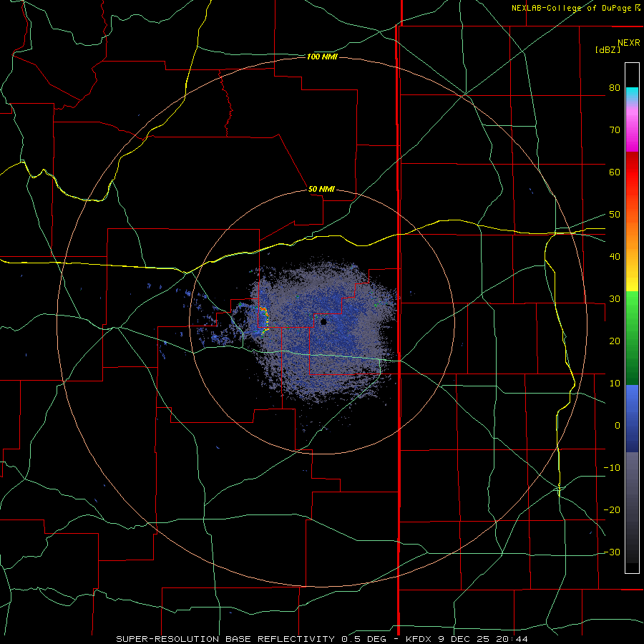Click the 40 value on the dBZ scale
Viewport: 644px width, 644px height.
pyautogui.click(x=615, y=257)
